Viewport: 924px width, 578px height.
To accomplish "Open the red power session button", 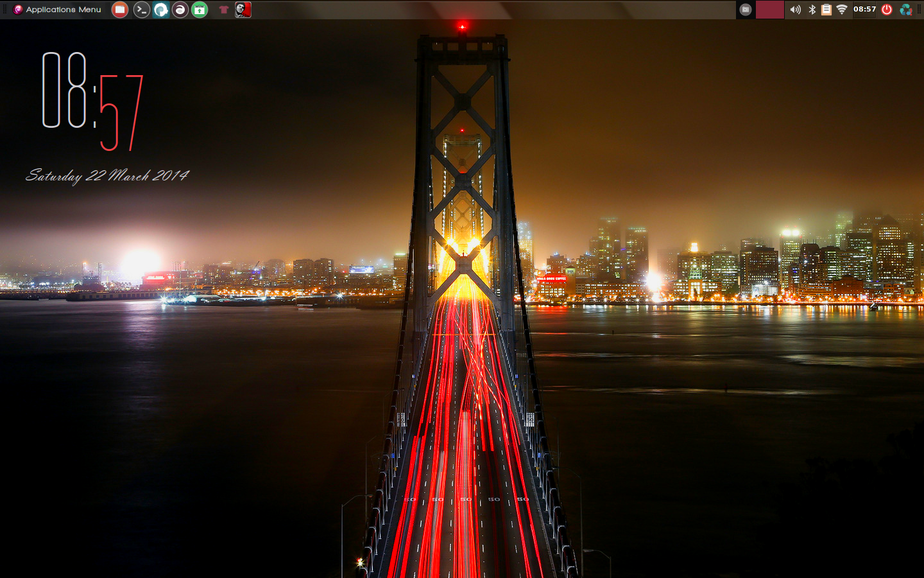I will click(887, 10).
